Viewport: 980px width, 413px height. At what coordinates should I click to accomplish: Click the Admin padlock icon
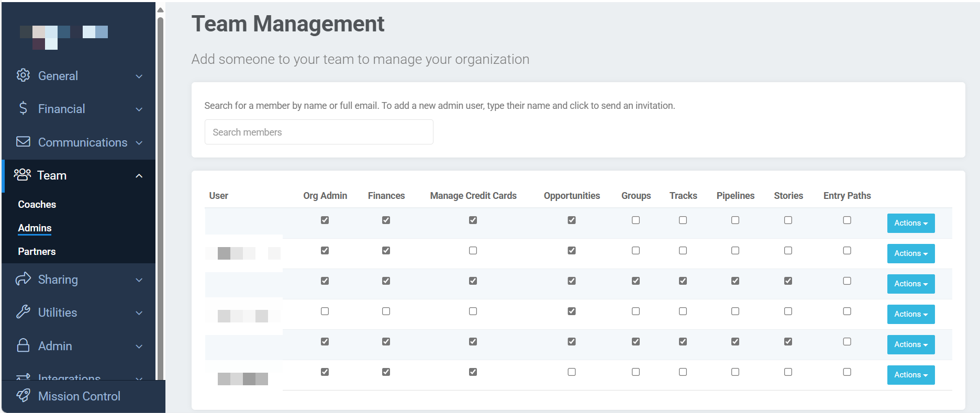coord(23,345)
